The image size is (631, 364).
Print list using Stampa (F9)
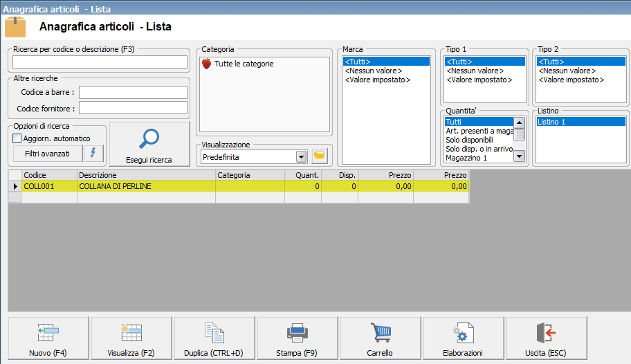[x=298, y=338]
